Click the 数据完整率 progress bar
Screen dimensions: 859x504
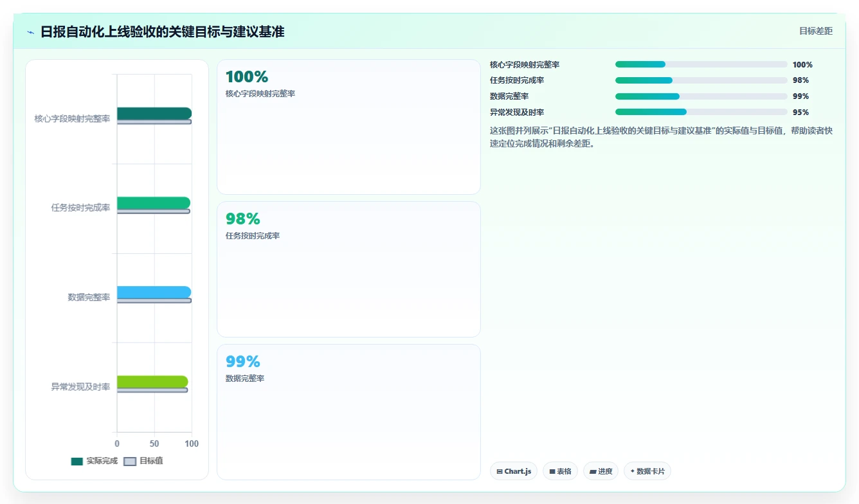pyautogui.click(x=701, y=96)
